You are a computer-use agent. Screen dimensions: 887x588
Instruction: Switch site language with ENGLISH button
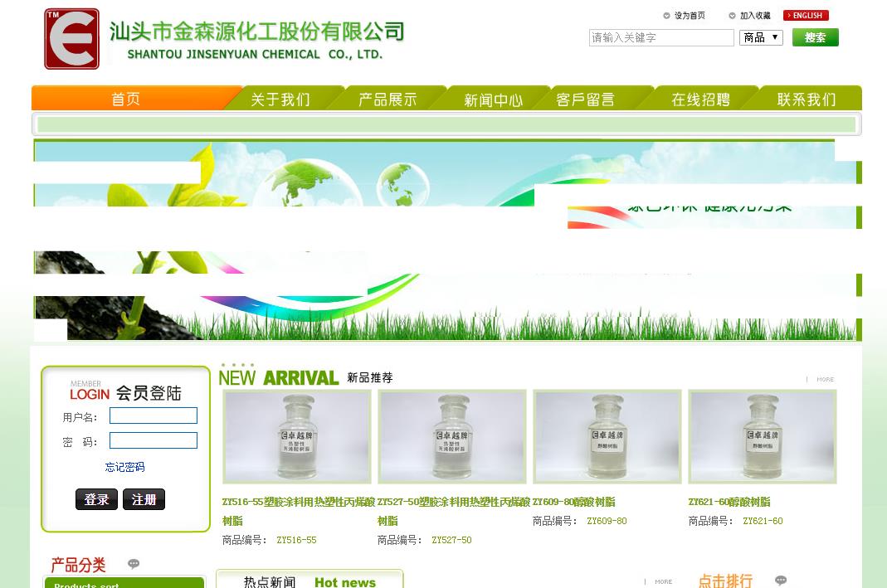pyautogui.click(x=806, y=15)
